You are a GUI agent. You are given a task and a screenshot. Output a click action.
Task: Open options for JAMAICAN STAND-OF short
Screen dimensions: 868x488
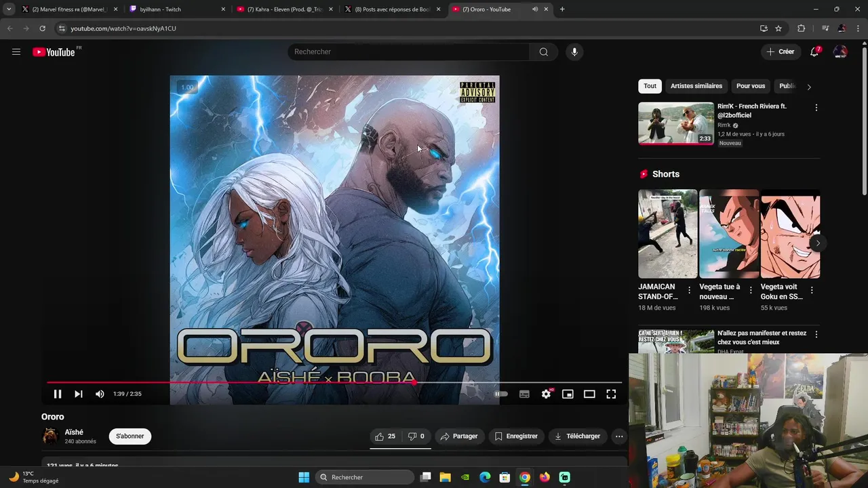(x=689, y=290)
